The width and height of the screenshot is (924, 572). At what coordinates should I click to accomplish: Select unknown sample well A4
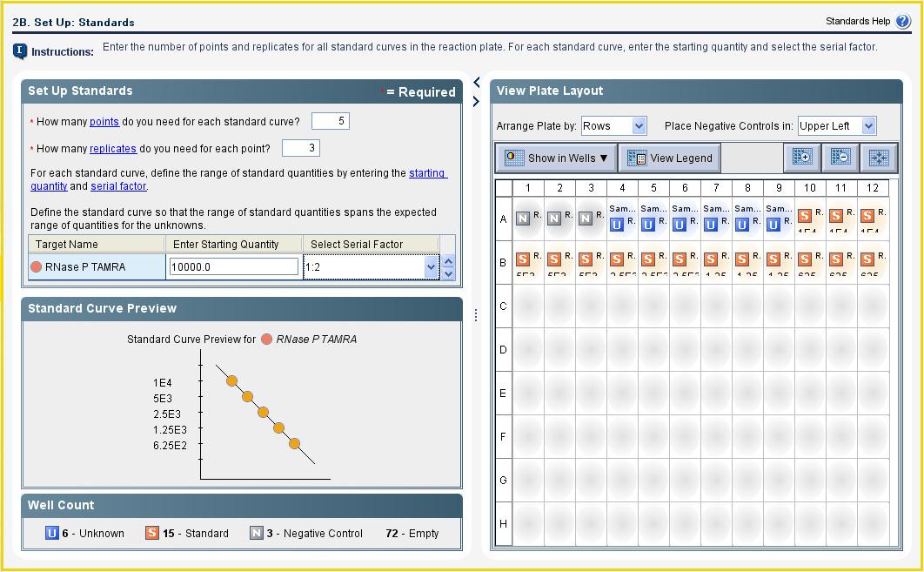(621, 219)
